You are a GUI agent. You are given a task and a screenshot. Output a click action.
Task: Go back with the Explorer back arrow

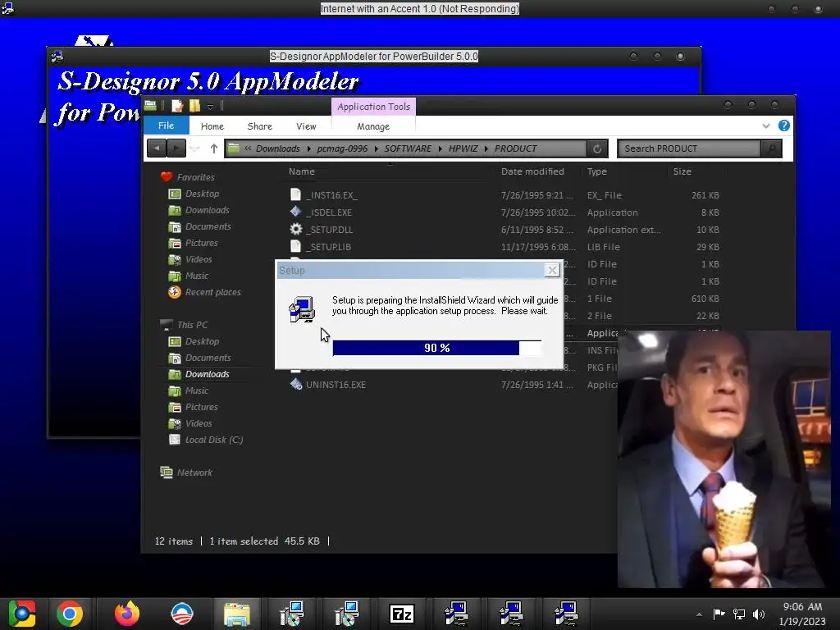(x=157, y=148)
